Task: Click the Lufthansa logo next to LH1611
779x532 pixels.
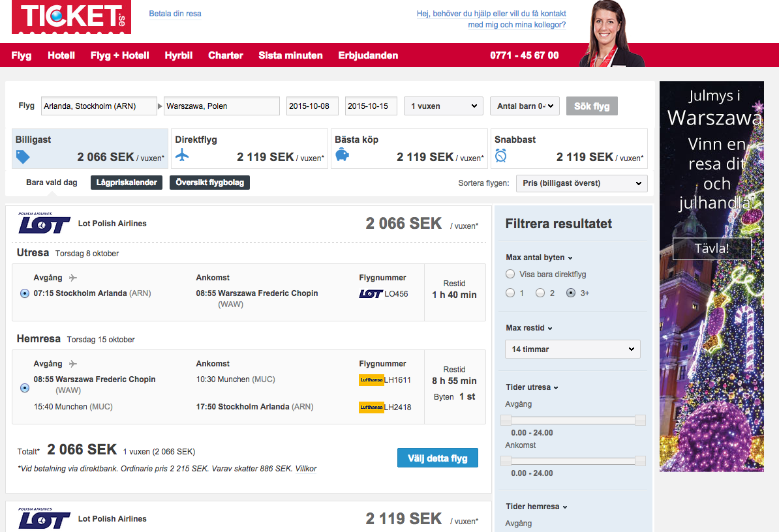Action: click(x=371, y=380)
